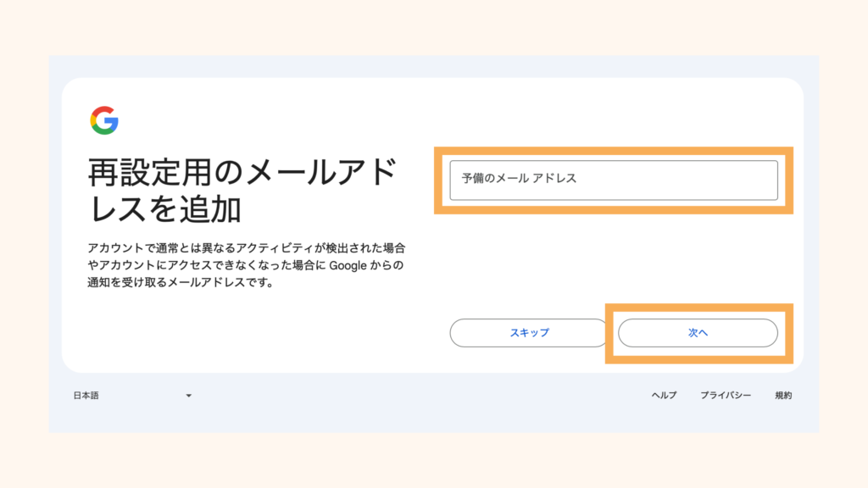Open Google's help page from the footer

(x=667, y=394)
